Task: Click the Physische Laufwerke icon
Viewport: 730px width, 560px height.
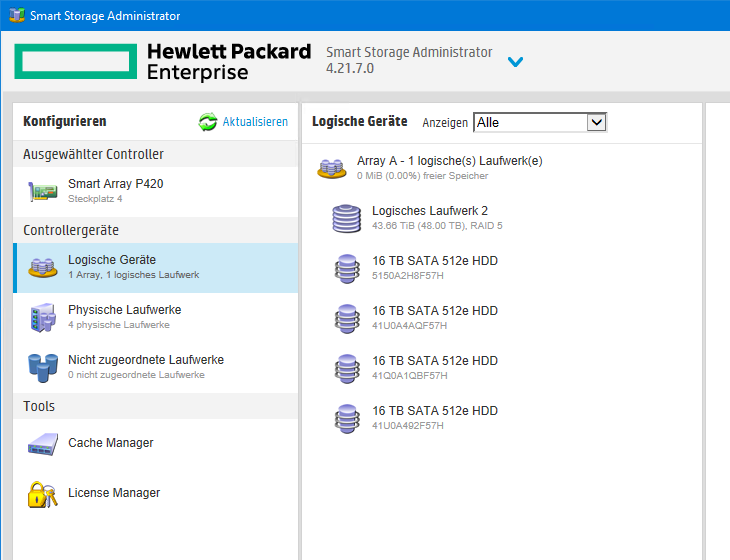Action: tap(43, 317)
